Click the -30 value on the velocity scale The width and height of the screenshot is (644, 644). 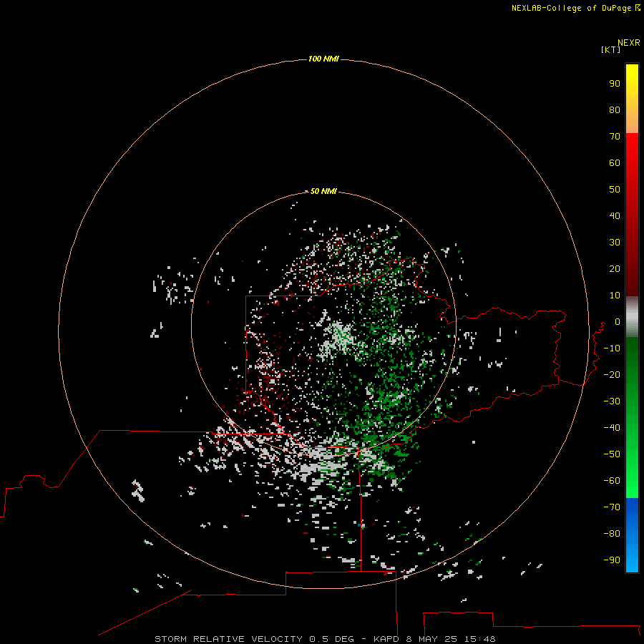(x=612, y=401)
